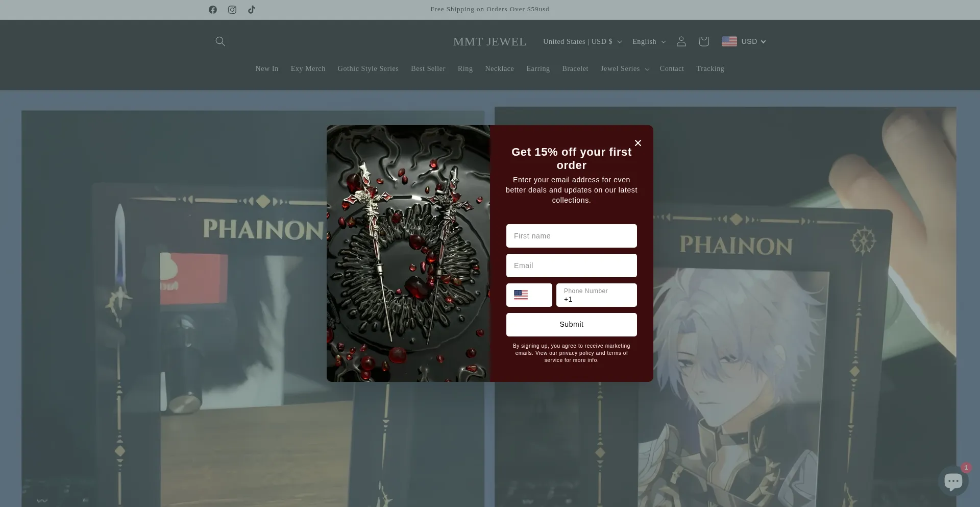Open the Shopify chat bubble
This screenshot has width=980, height=507.
(953, 480)
